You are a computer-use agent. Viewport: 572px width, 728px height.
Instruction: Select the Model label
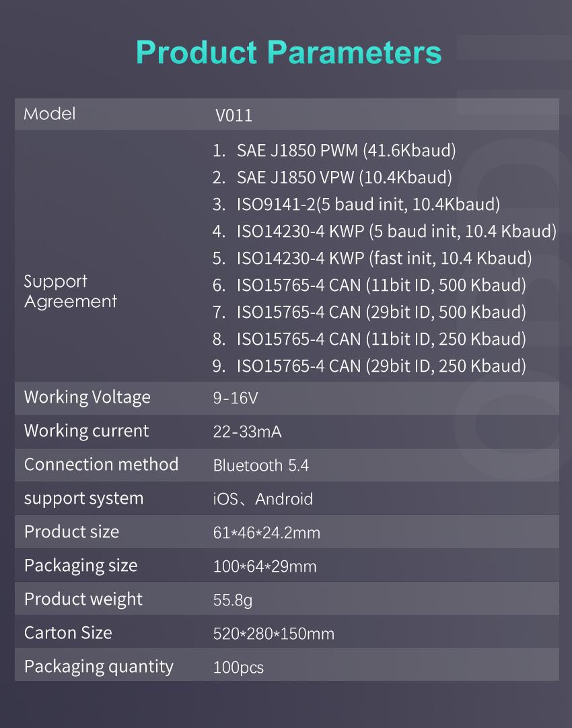(x=50, y=114)
